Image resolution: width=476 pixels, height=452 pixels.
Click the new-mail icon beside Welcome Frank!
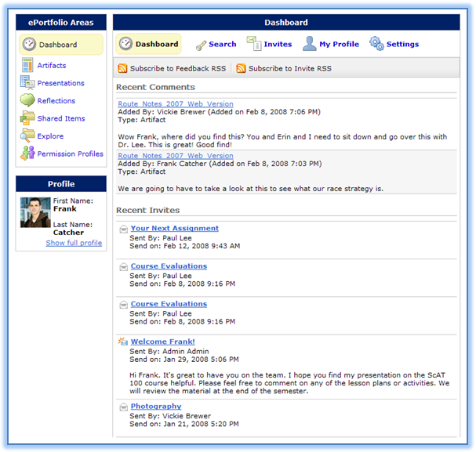(122, 342)
